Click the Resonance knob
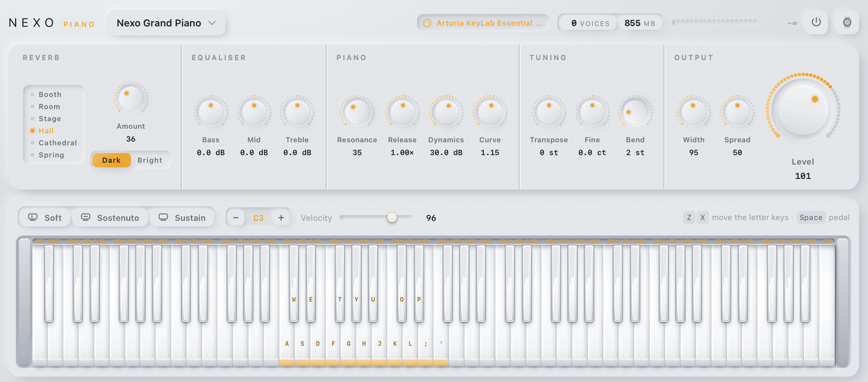Screen dimensions: 868x382 click(357, 112)
